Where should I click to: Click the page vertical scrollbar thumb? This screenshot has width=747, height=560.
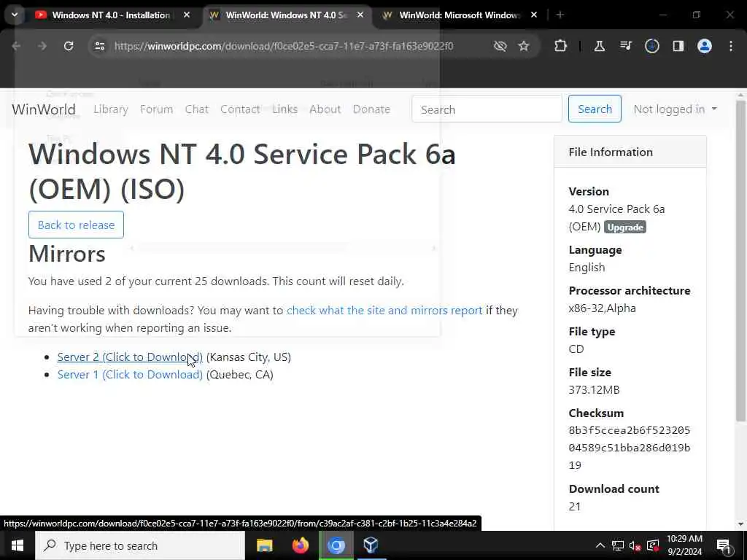click(740, 261)
